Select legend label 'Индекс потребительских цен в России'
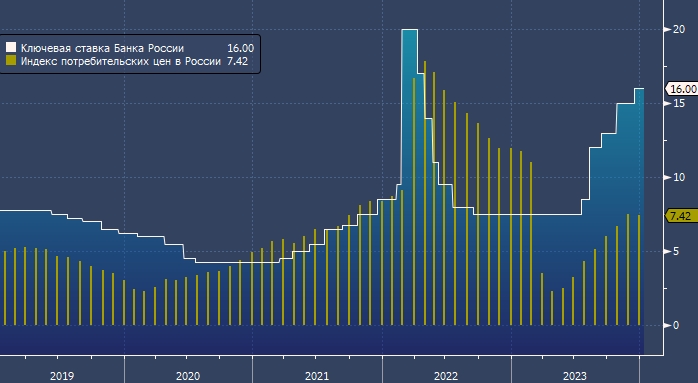This screenshot has height=383, width=698. click(121, 61)
